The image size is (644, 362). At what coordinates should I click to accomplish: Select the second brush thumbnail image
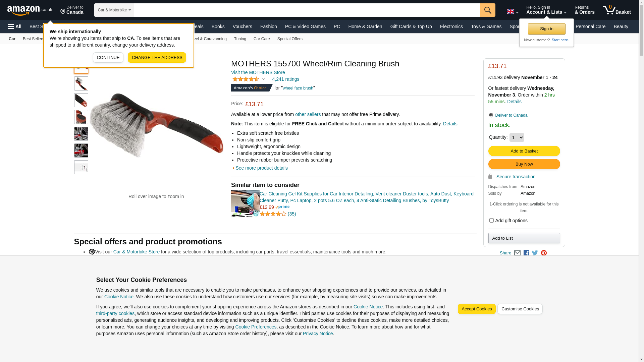(x=81, y=83)
